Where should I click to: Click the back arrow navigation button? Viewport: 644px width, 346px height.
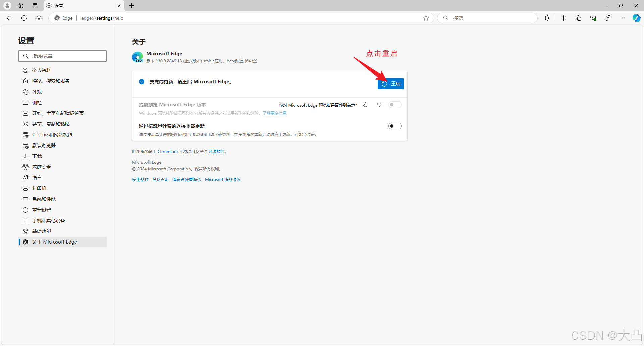(x=9, y=18)
